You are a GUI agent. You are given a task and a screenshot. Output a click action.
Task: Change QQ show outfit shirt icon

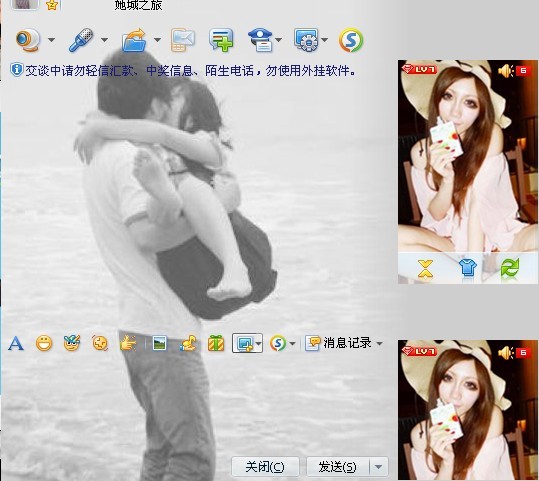click(468, 267)
